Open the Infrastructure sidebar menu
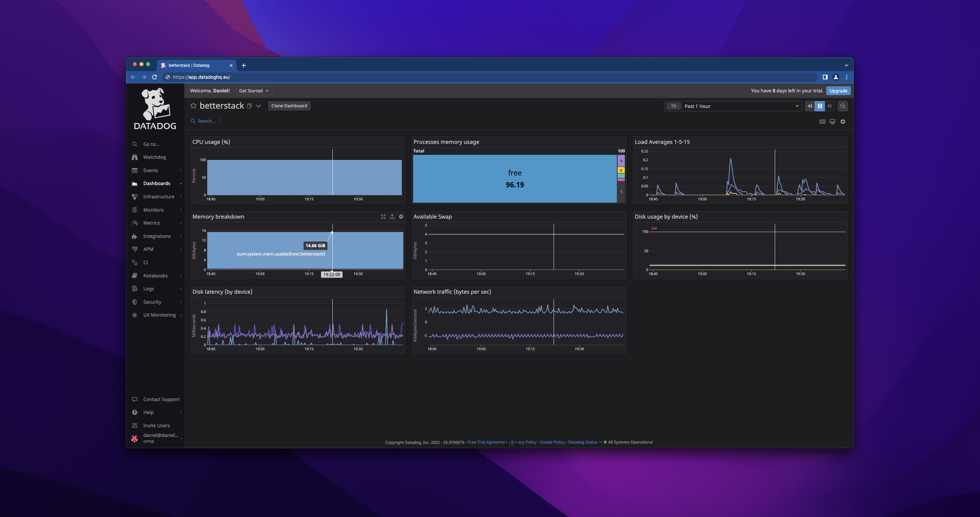 [x=158, y=196]
